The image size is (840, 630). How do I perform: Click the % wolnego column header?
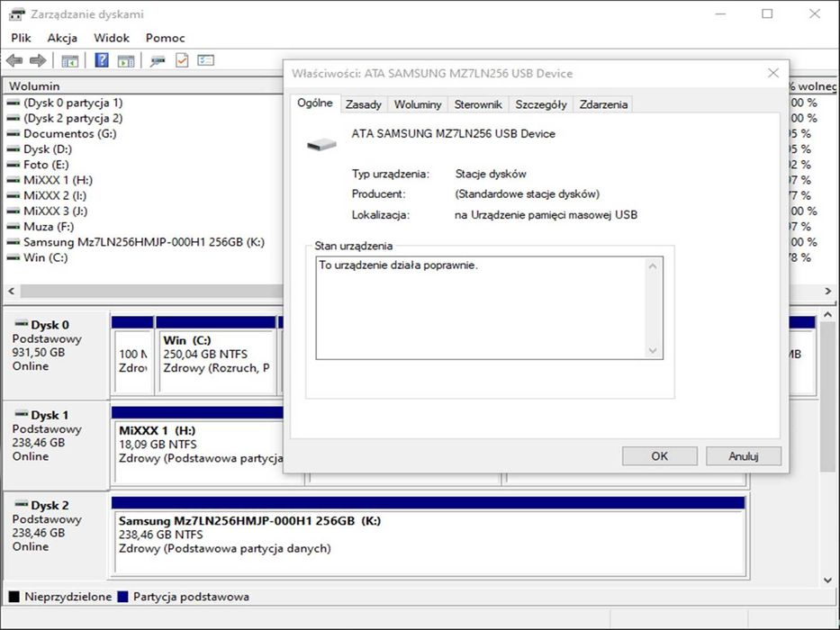(813, 86)
